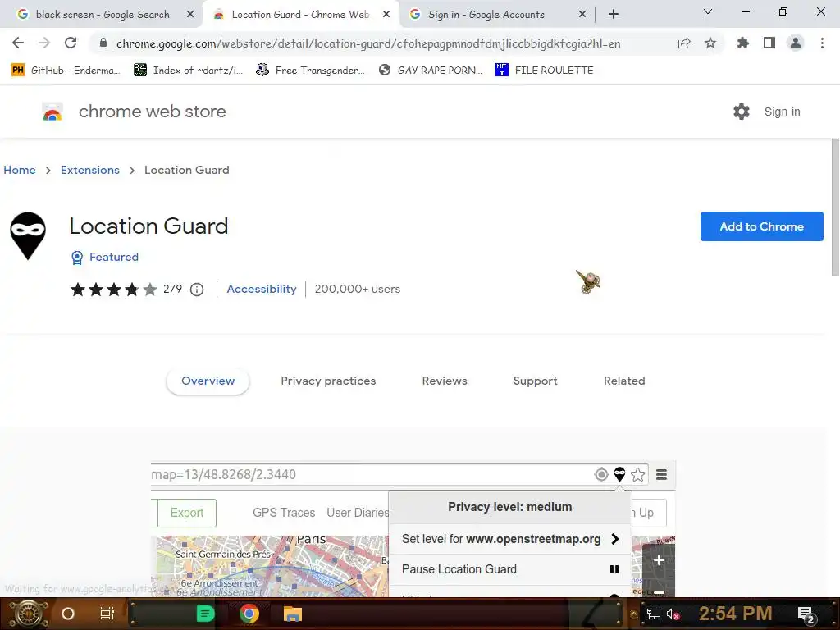Open the FILE ROULETTE bookmark
Screen dimensions: 840x630
[545, 71]
